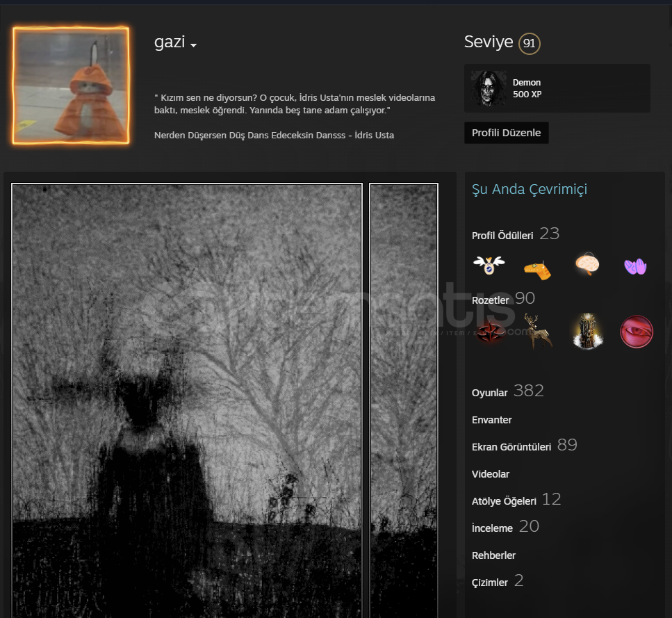Image resolution: width=672 pixels, height=618 pixels.
Task: Click the Nerden Düşersen Düş summary line
Action: pyautogui.click(x=274, y=136)
